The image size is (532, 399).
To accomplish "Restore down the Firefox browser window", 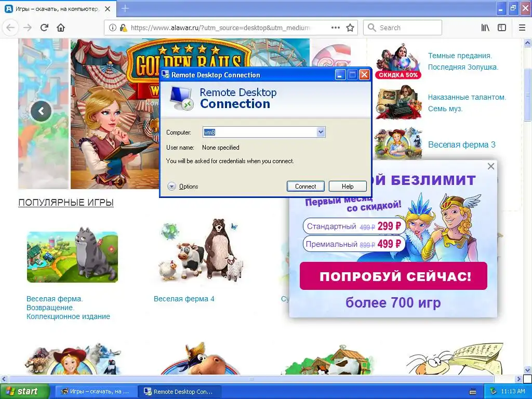I will (x=513, y=8).
